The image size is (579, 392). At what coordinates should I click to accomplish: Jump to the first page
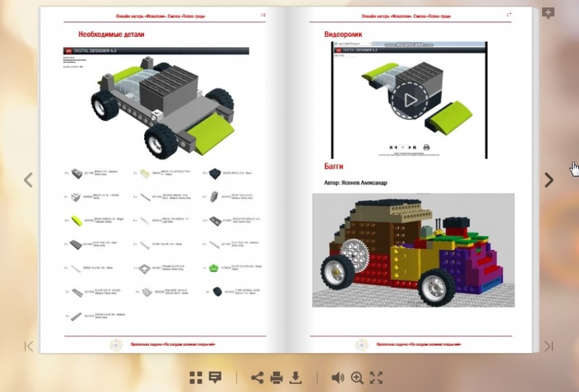tap(29, 346)
